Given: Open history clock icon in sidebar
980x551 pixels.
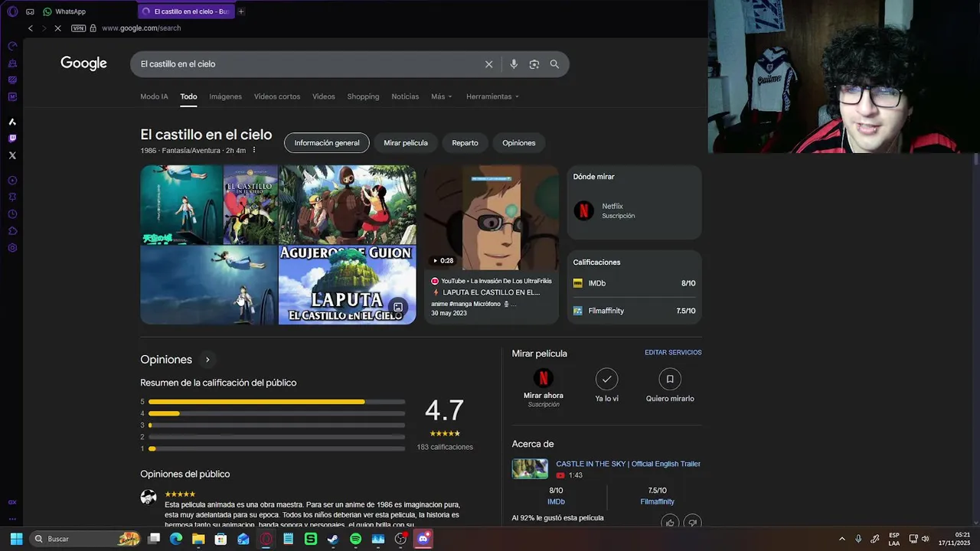Looking at the screenshot, I should [x=12, y=214].
